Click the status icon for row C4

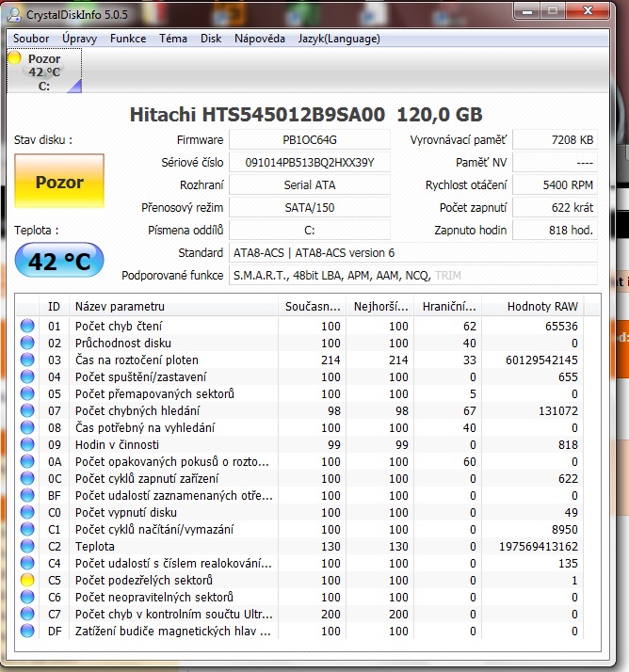click(x=27, y=563)
